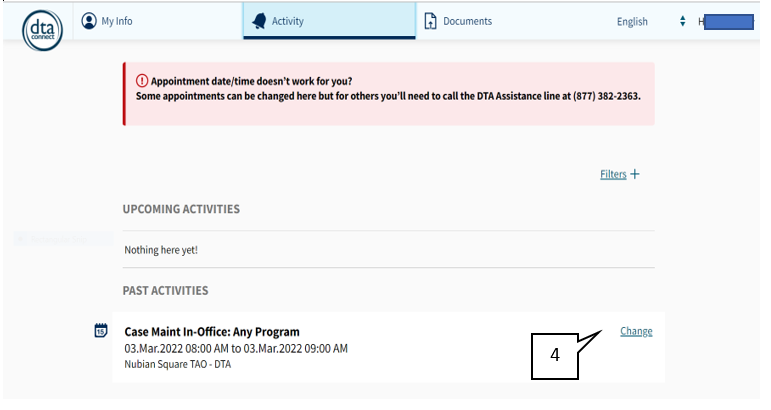The height and width of the screenshot is (410, 771).
Task: Click the Activity bell icon
Action: [x=259, y=21]
